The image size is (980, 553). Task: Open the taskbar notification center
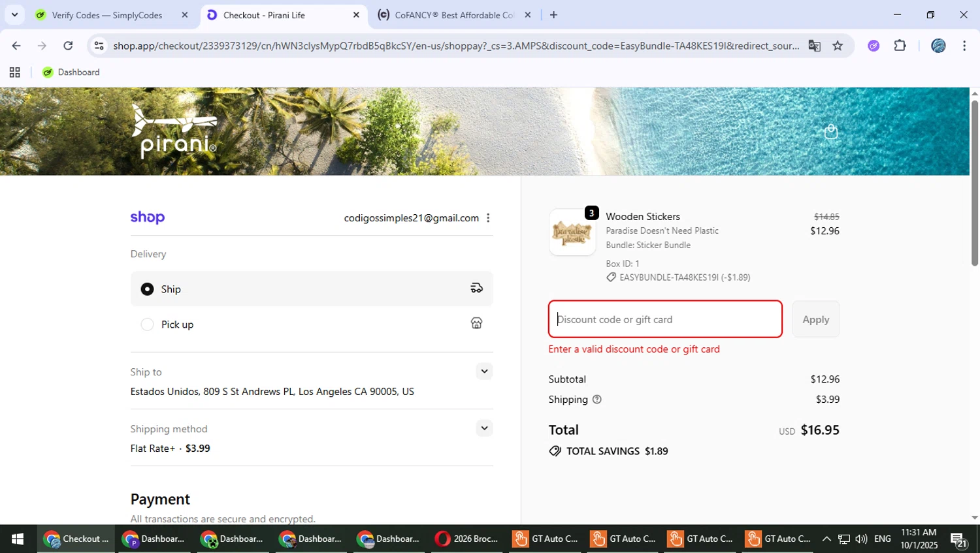pyautogui.click(x=959, y=539)
